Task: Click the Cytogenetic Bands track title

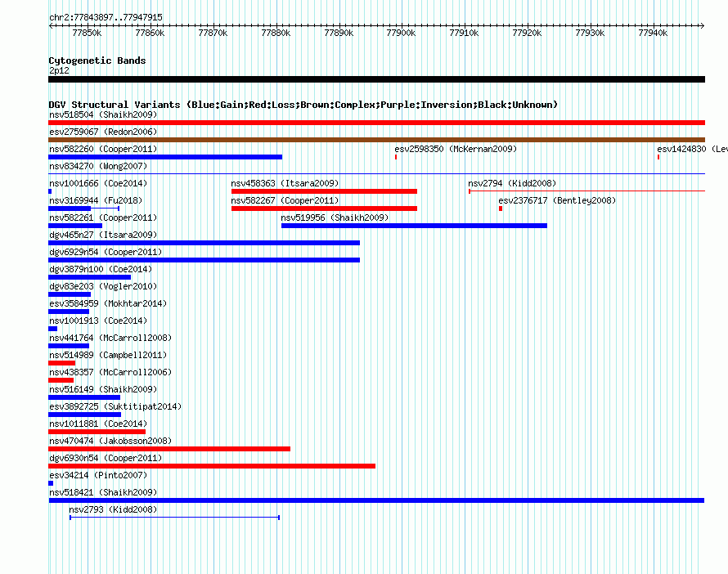Action: coord(97,61)
